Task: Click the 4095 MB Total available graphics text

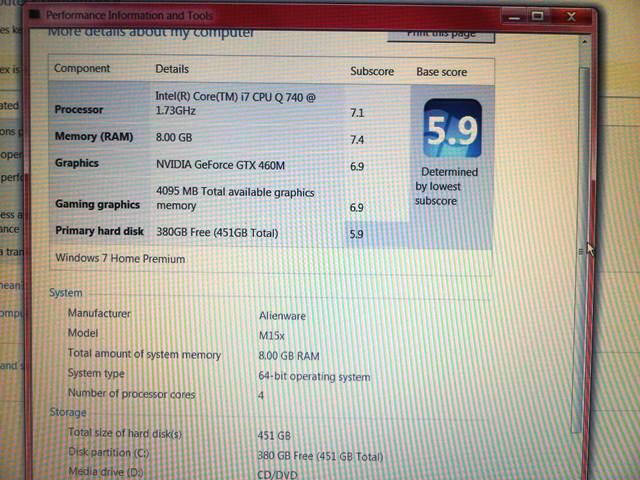Action: (x=236, y=199)
